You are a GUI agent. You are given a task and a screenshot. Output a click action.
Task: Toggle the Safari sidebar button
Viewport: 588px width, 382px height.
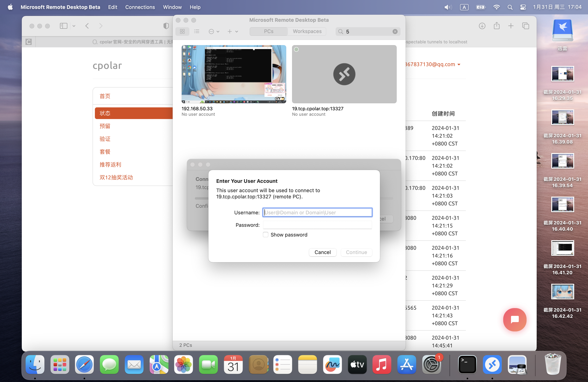[x=64, y=26]
